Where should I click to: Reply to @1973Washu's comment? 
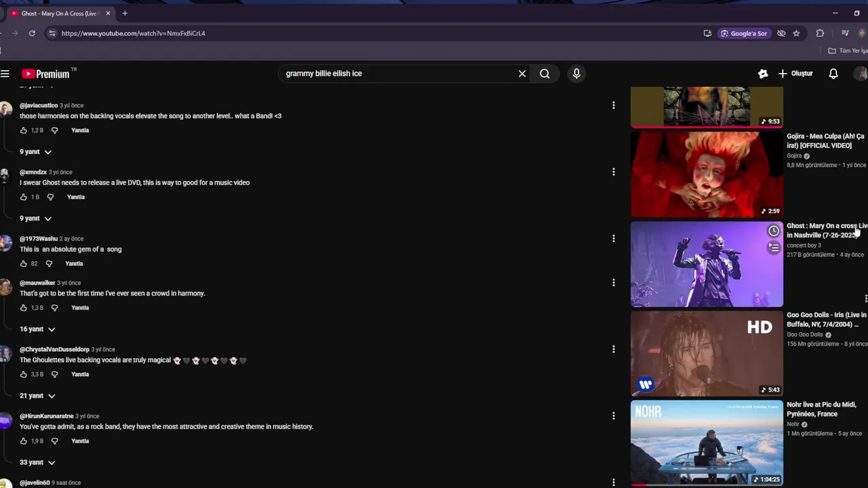(74, 264)
